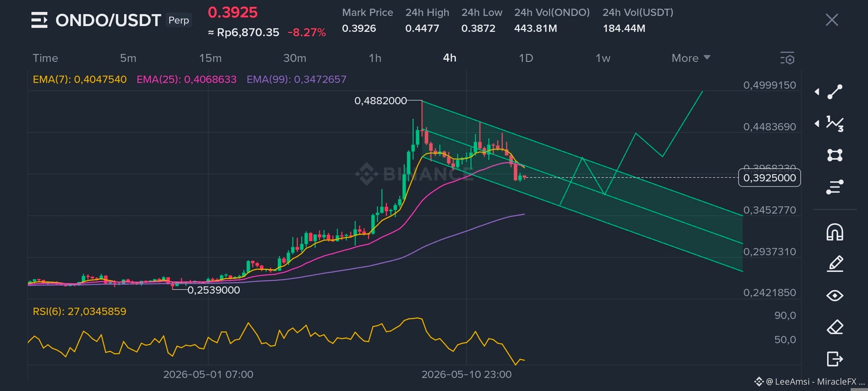Click the 0,4483690 price axis label
Screen dimensions: 868x391
(x=770, y=127)
